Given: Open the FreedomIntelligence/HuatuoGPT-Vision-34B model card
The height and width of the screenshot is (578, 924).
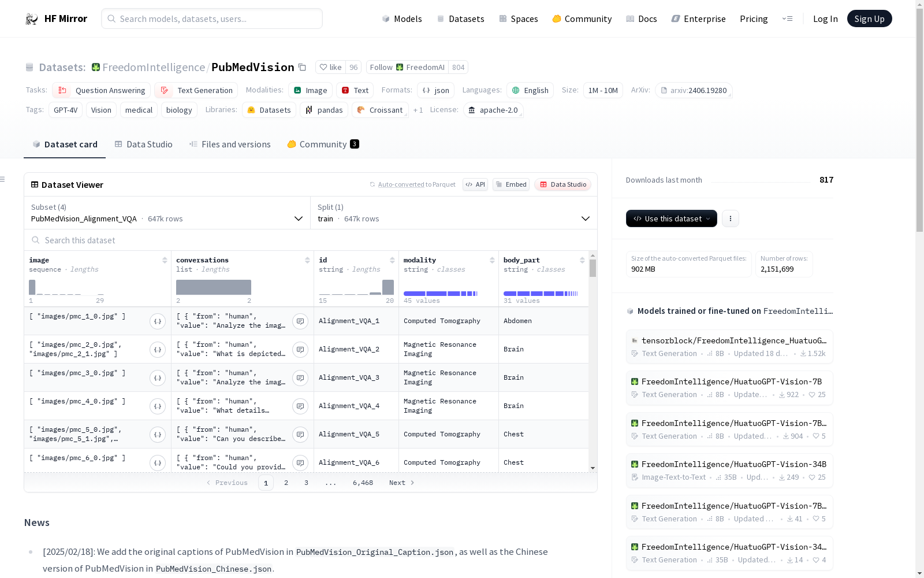Looking at the screenshot, I should coord(729,470).
